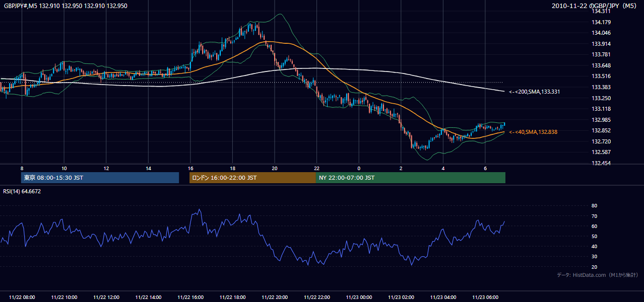Click the RSI(14) 64.6672 indicator label

22,191
